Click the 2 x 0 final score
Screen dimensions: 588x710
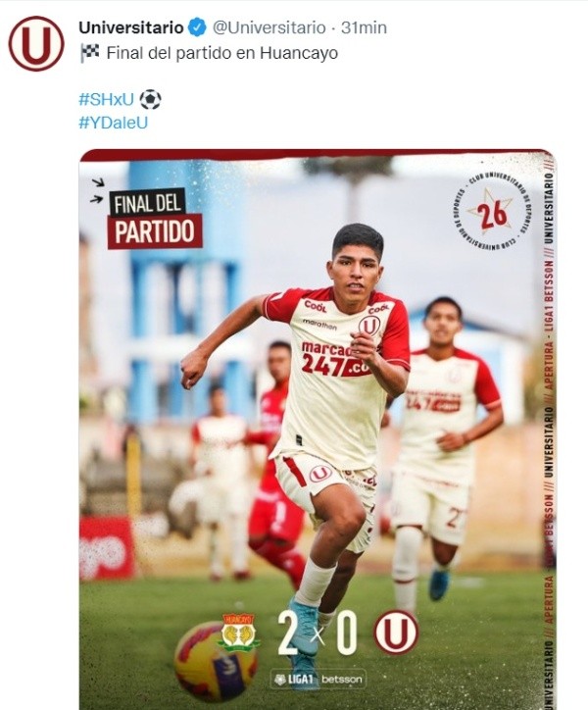coord(318,633)
